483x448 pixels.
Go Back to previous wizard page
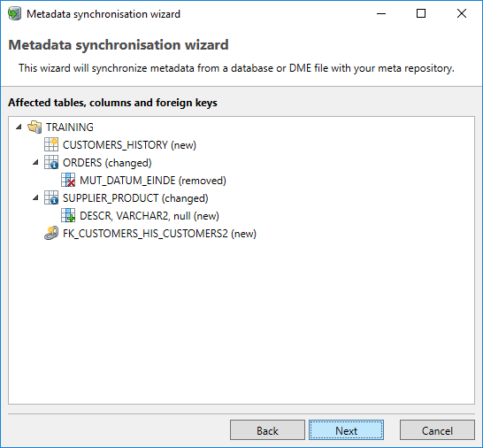(x=267, y=430)
